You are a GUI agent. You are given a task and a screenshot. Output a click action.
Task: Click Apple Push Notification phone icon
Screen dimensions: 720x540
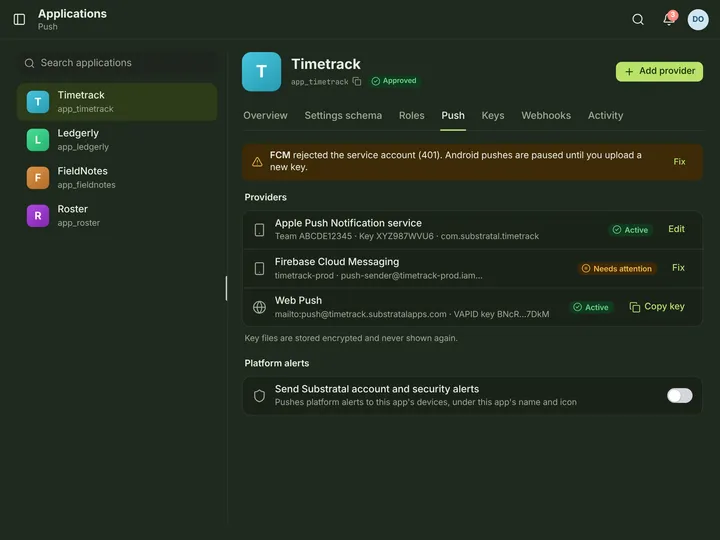pyautogui.click(x=259, y=230)
